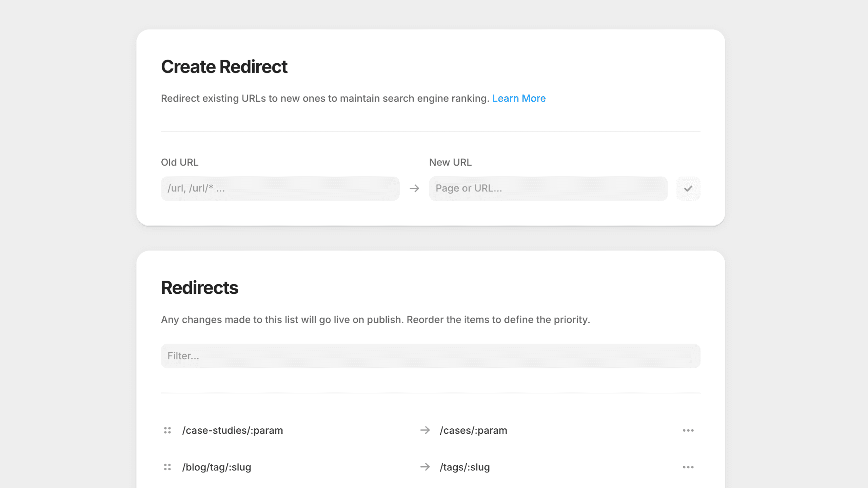This screenshot has height=488, width=868.
Task: Open more options for /cases/:param redirect
Action: [688, 430]
